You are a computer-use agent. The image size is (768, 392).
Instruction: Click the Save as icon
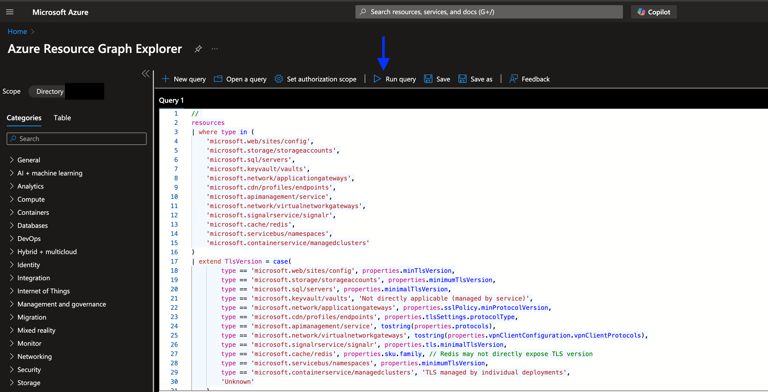coord(462,79)
